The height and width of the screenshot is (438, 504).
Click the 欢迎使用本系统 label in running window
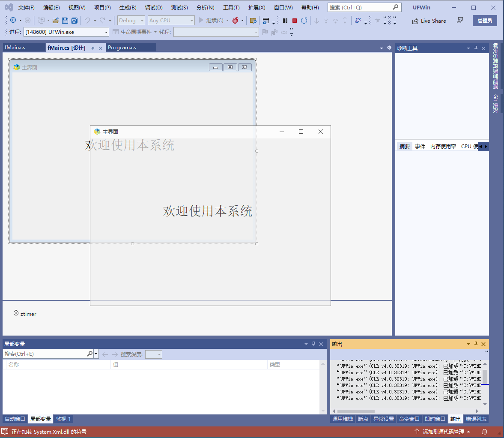tap(208, 211)
